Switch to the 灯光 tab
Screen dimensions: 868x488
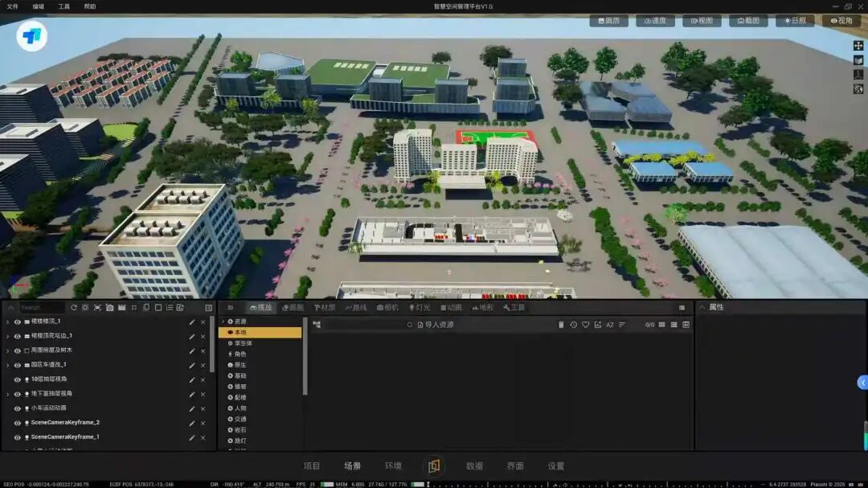click(x=420, y=307)
